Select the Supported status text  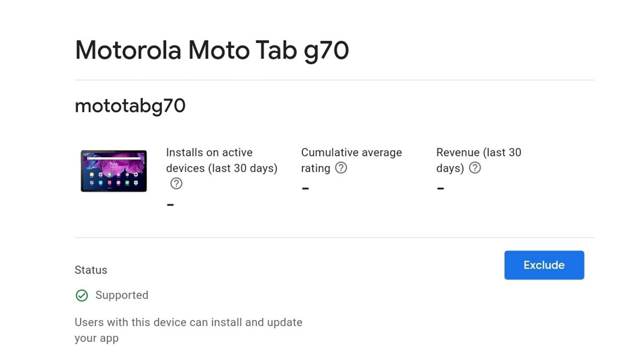(x=122, y=295)
